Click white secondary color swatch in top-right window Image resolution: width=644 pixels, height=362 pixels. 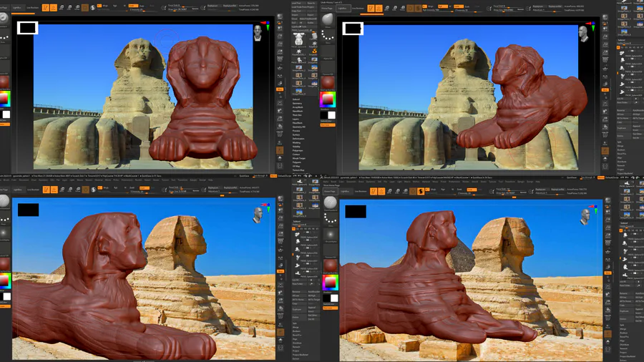[331, 115]
